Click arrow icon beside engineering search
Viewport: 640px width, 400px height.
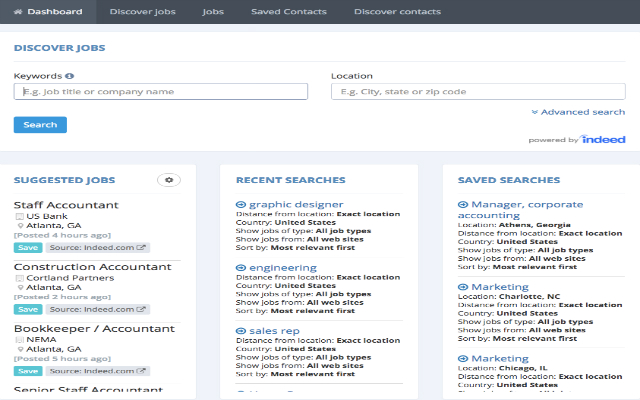241,268
